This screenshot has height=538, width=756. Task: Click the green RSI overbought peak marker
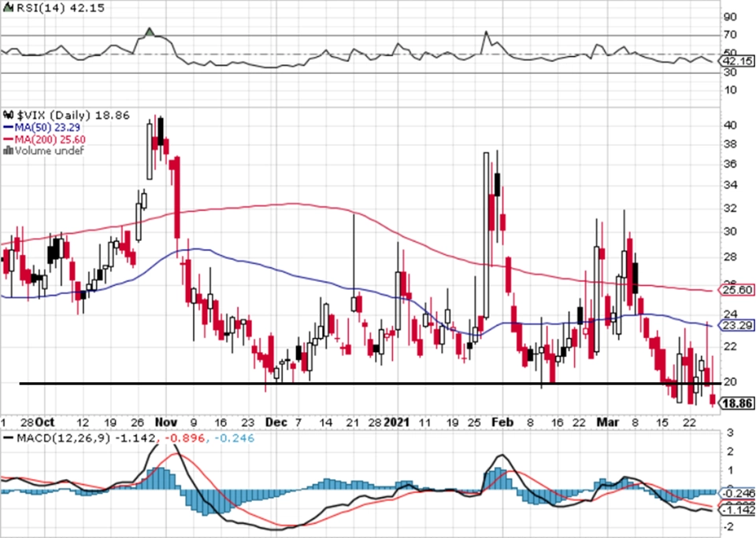point(150,32)
